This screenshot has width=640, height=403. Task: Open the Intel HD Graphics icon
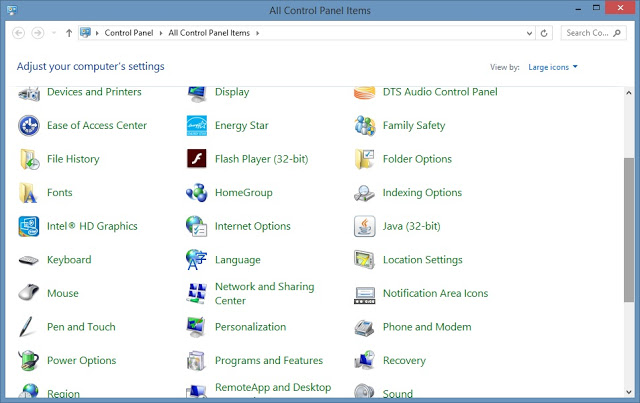(29, 226)
